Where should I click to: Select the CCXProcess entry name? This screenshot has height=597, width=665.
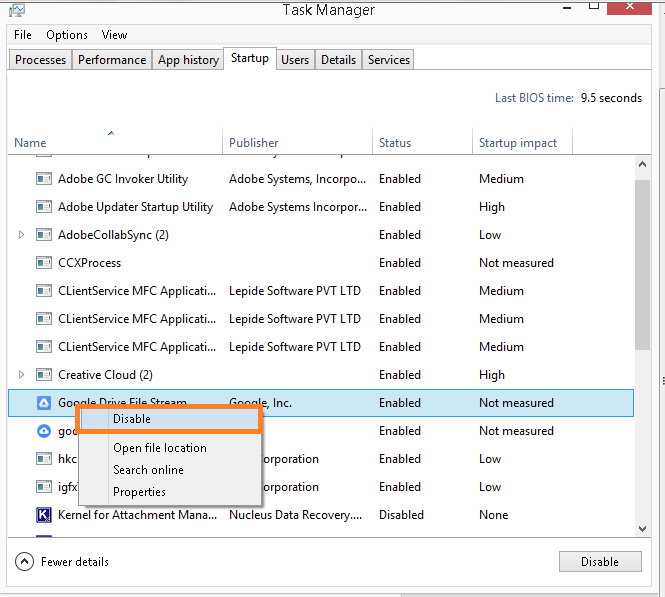point(89,262)
